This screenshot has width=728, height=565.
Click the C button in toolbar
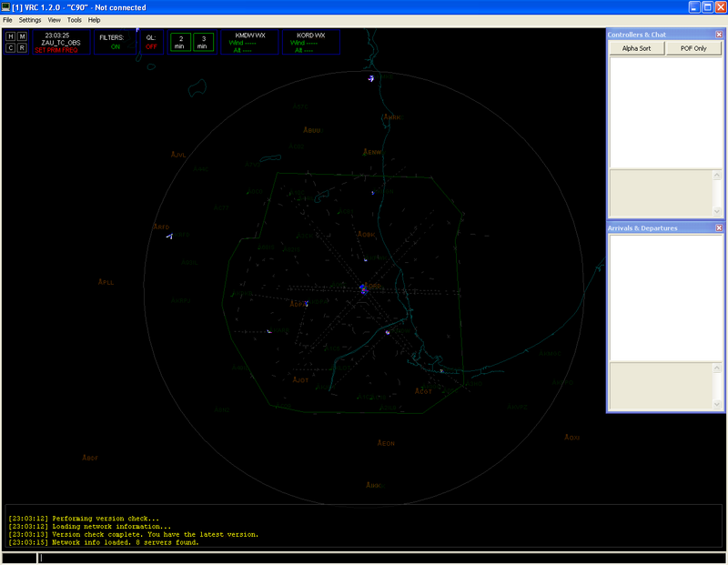(11, 47)
